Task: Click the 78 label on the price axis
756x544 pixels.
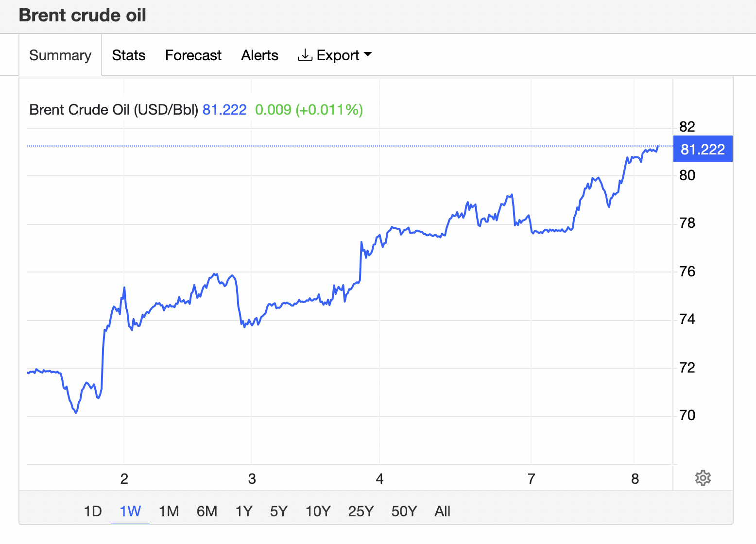Action: (x=687, y=223)
